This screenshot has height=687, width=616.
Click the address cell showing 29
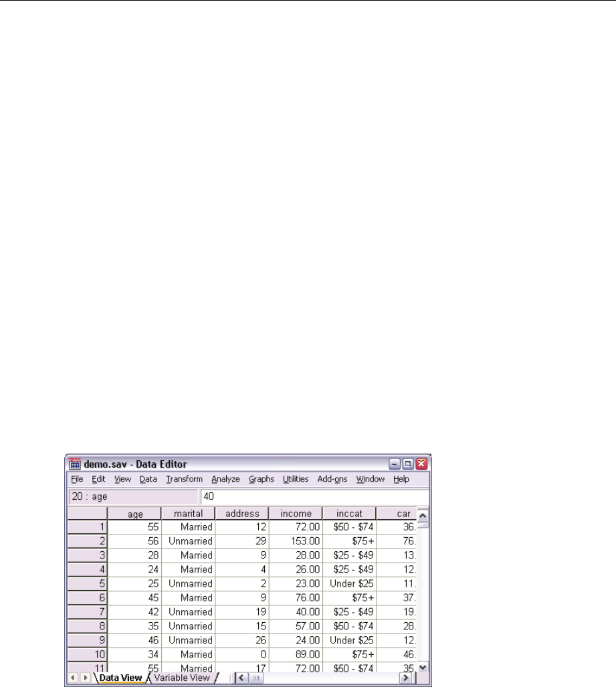coord(242,541)
